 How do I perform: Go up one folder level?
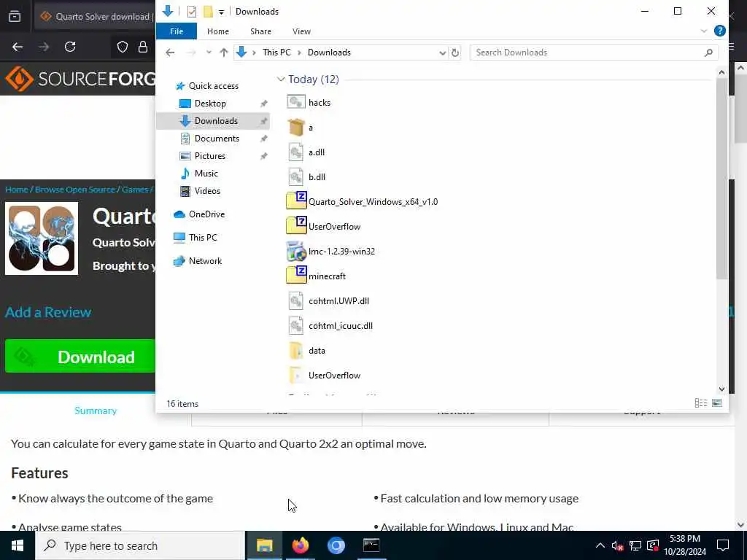pos(224,52)
